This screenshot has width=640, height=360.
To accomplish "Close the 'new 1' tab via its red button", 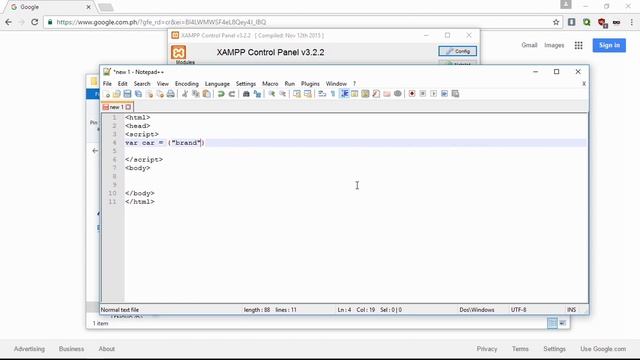I will coord(128,107).
